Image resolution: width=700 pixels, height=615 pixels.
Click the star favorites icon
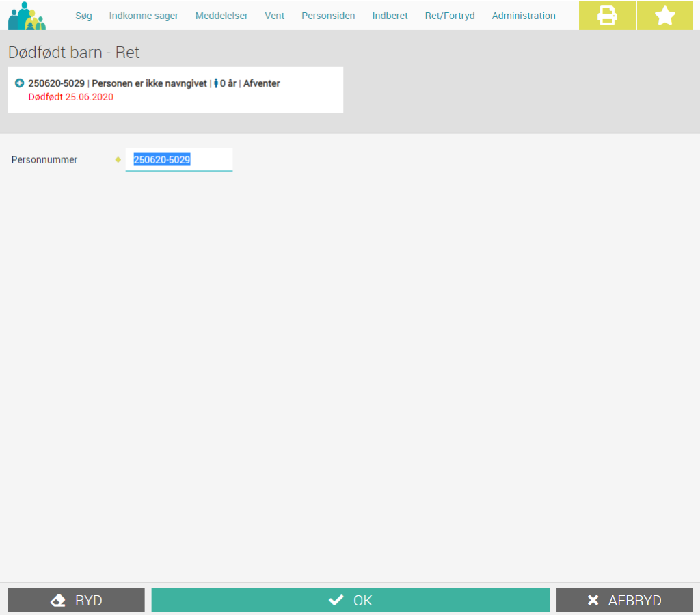pyautogui.click(x=664, y=16)
